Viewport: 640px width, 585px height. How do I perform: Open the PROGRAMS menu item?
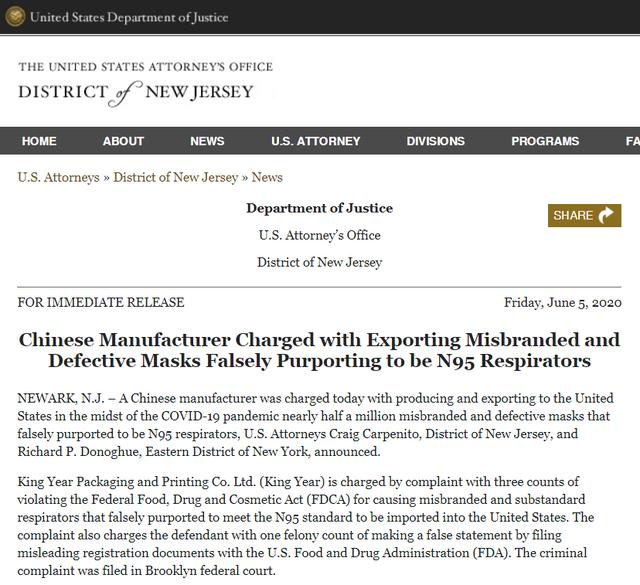coord(545,141)
